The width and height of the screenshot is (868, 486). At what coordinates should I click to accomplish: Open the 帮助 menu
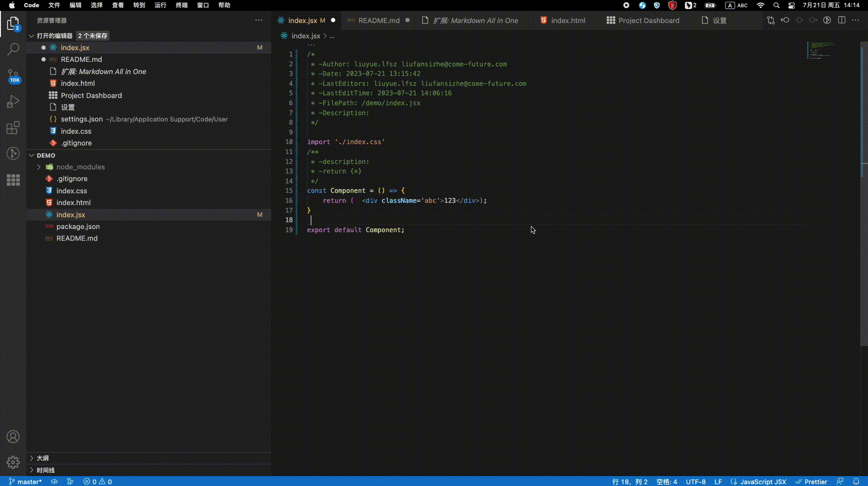coord(224,5)
